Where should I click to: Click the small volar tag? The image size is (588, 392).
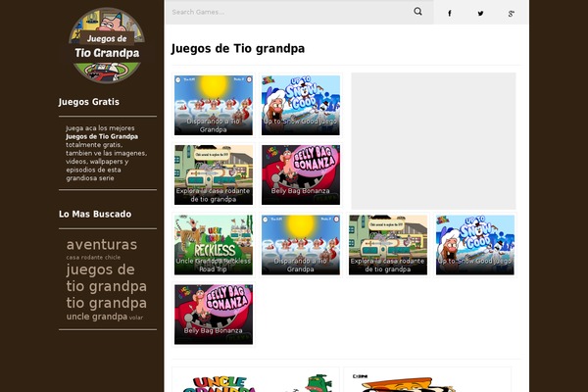pyautogui.click(x=136, y=318)
